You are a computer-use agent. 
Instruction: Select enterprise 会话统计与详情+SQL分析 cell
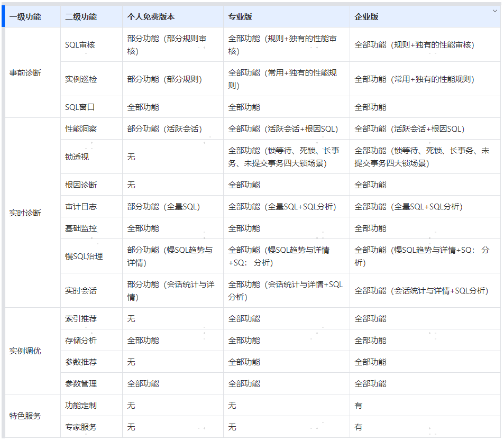[425, 291]
